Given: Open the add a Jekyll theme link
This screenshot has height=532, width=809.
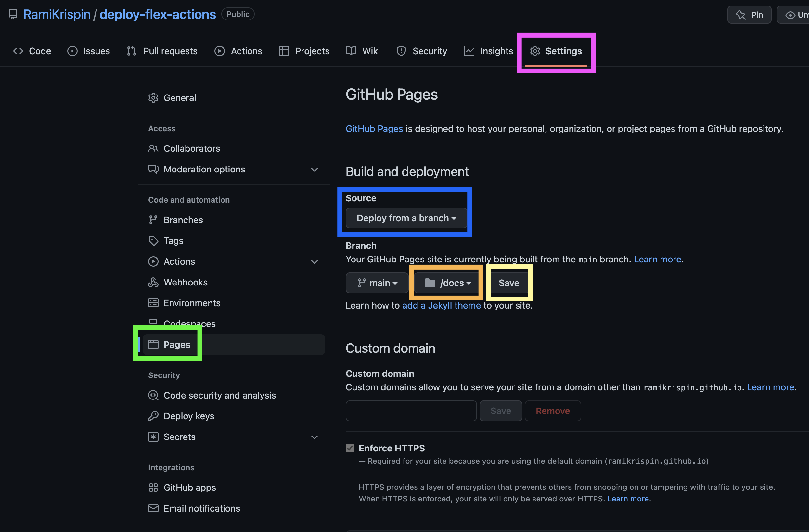Looking at the screenshot, I should (x=441, y=305).
